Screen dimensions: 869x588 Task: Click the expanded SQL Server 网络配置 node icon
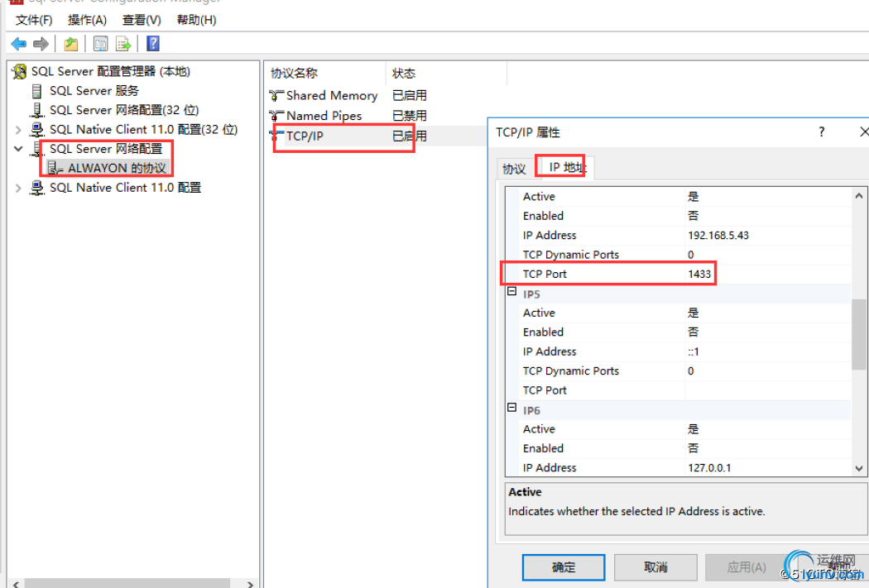[x=36, y=149]
